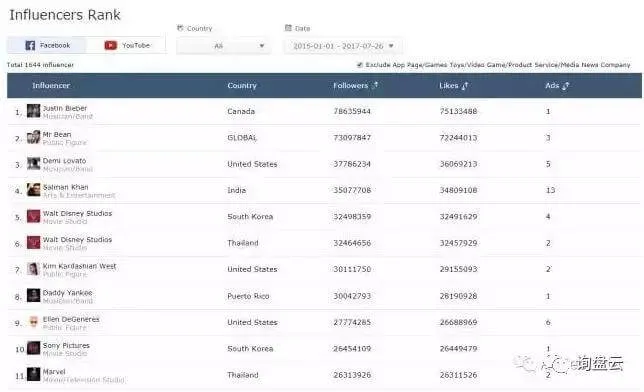Open the Country dropdown set to All
Viewport: 644px width, 392px height.
[223, 46]
